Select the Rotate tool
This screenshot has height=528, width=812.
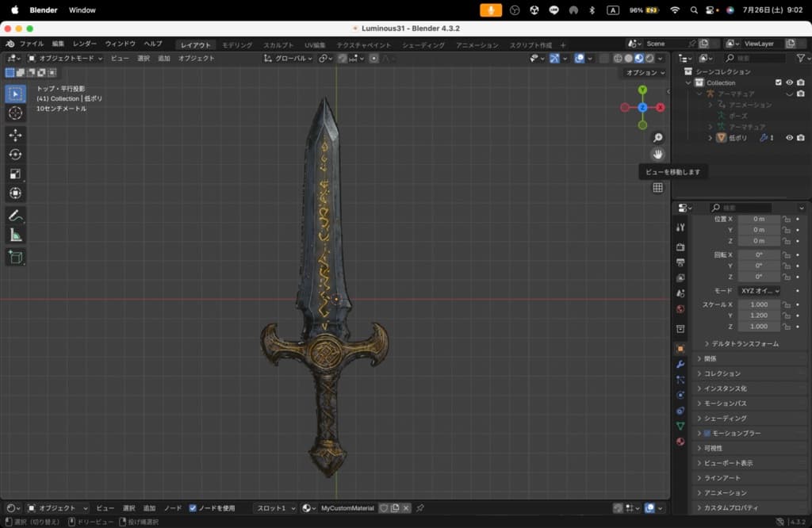coord(15,155)
